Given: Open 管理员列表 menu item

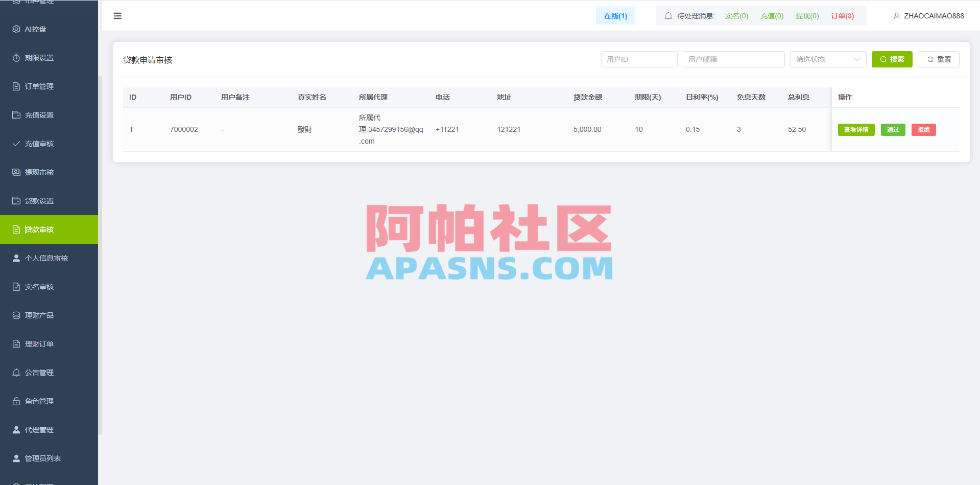Looking at the screenshot, I should pos(49,458).
